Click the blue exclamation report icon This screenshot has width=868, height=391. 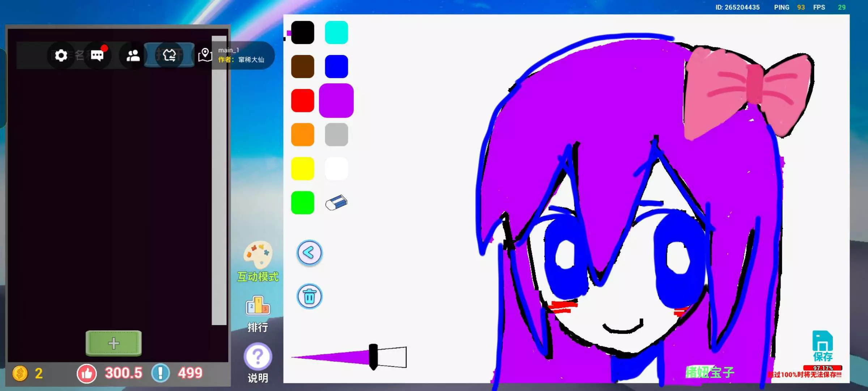[x=161, y=373]
